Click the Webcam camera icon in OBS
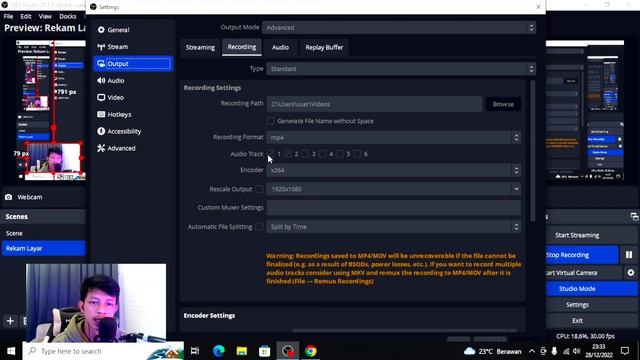 (x=9, y=197)
